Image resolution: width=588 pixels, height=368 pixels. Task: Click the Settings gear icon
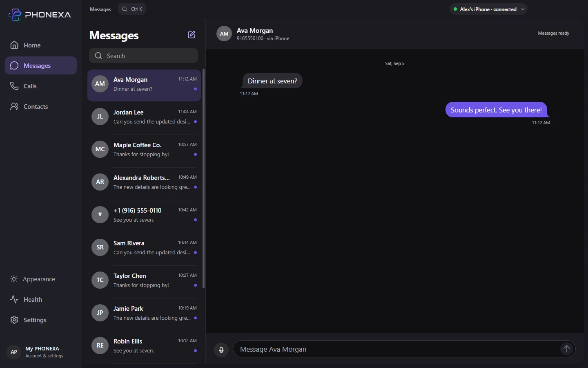tap(14, 320)
